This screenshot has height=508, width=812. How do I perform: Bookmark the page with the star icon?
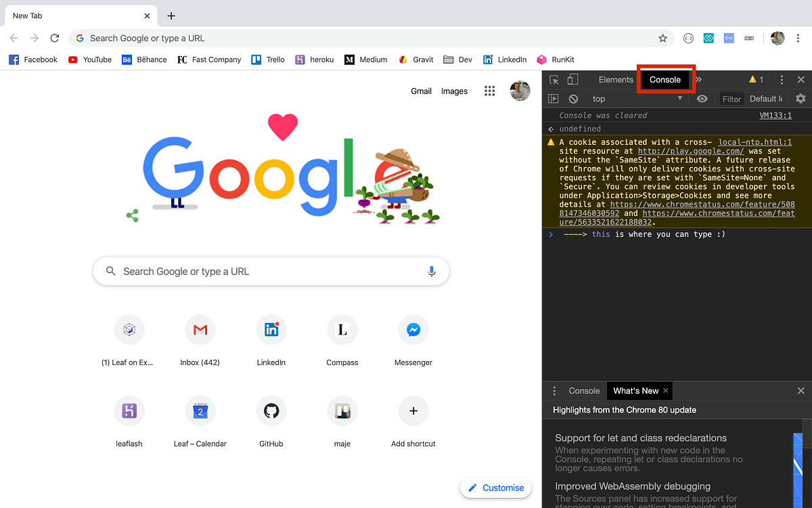tap(663, 38)
